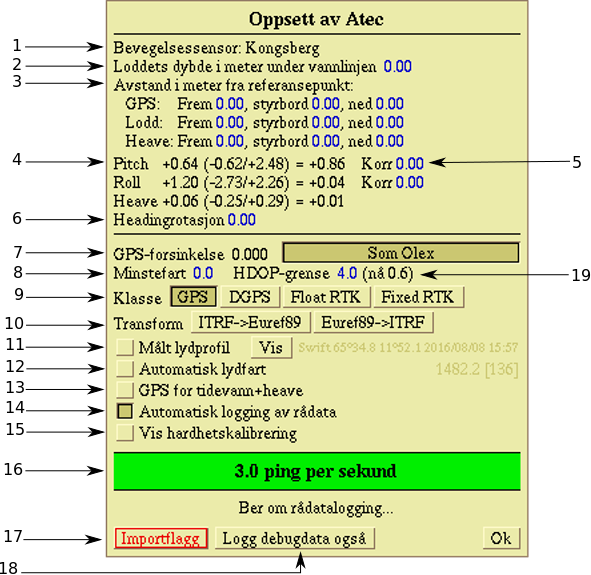The height and width of the screenshot is (575, 591).
Task: Confirm with the Ok button
Action: pyautogui.click(x=501, y=538)
